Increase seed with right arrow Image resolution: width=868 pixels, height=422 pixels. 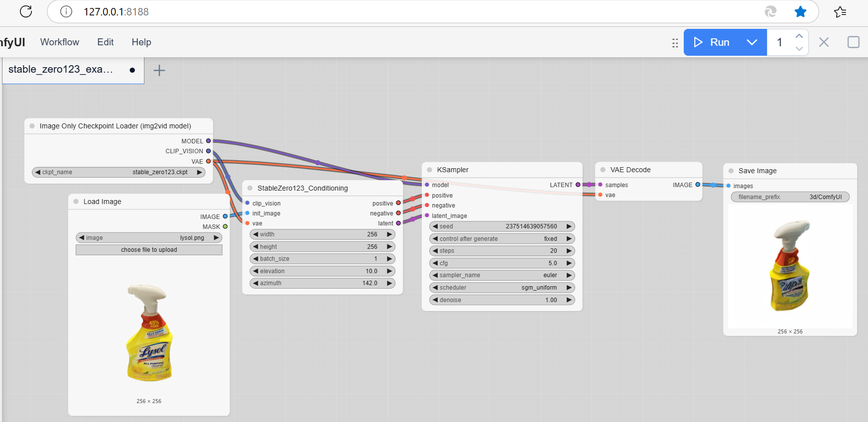[569, 226]
